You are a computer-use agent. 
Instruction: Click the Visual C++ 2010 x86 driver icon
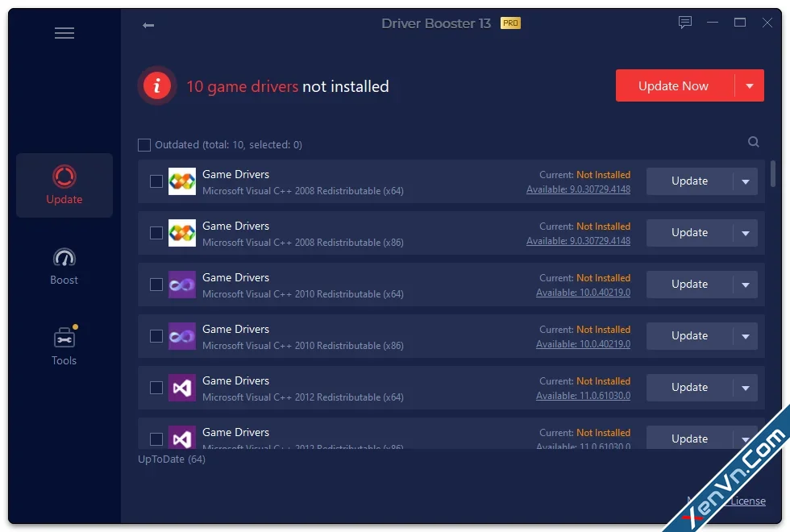pyautogui.click(x=182, y=336)
